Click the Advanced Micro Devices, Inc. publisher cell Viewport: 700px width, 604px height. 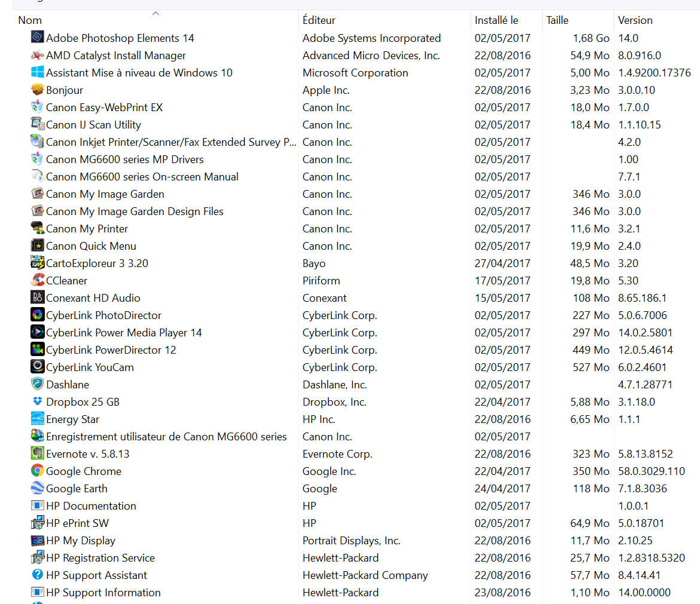click(371, 56)
